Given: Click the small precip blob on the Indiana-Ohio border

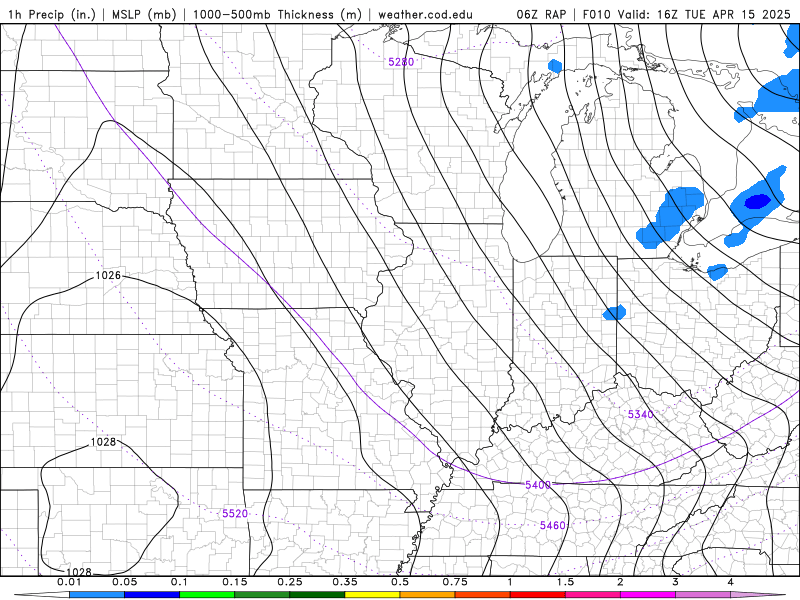Looking at the screenshot, I should (614, 312).
